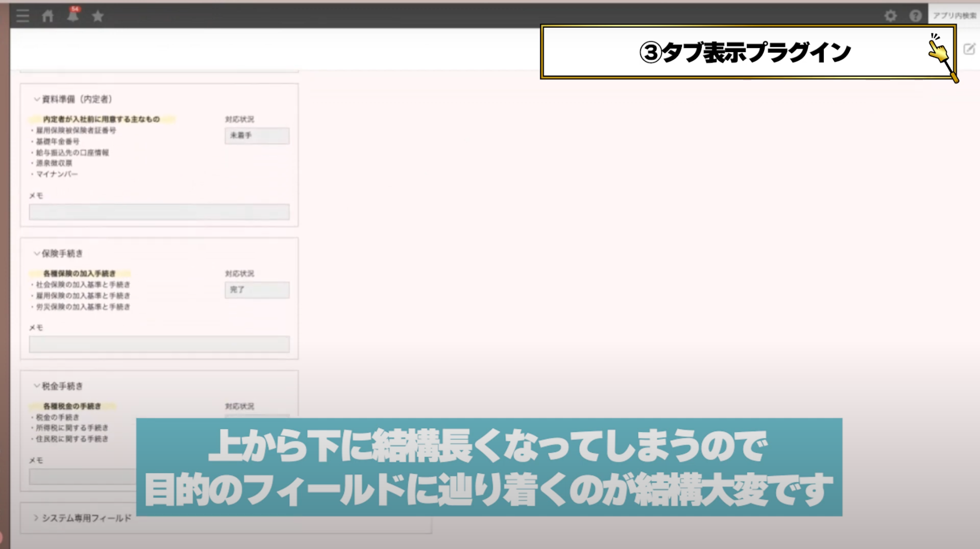The height and width of the screenshot is (549, 980).
Task: Click the ③タブ表示プラグイン banner
Action: 748,52
